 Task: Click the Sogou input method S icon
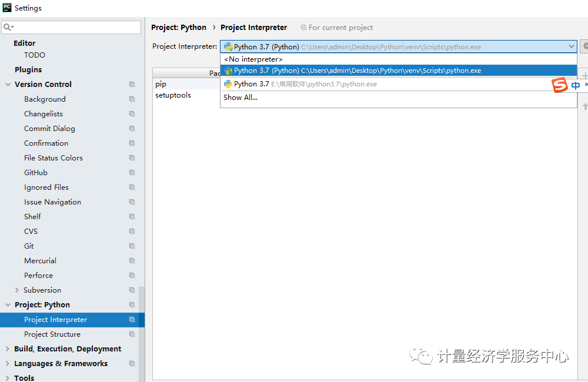560,85
